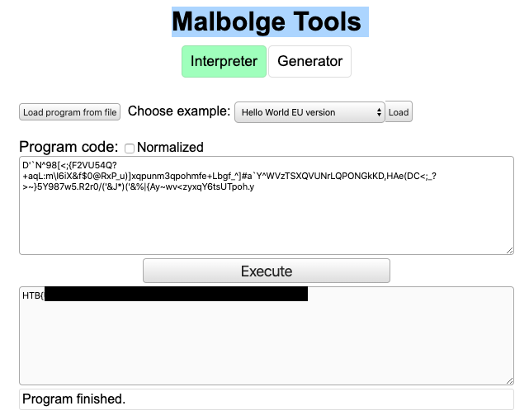The width and height of the screenshot is (529, 420).
Task: Click the HTB{ text in the output
Action: pyautogui.click(x=33, y=295)
